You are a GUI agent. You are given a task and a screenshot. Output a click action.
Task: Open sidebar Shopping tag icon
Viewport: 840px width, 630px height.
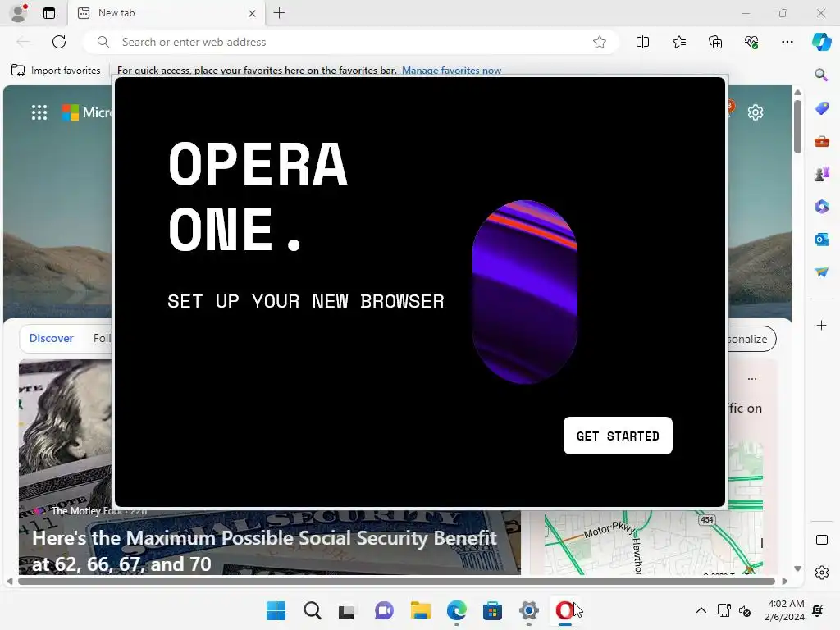822,108
